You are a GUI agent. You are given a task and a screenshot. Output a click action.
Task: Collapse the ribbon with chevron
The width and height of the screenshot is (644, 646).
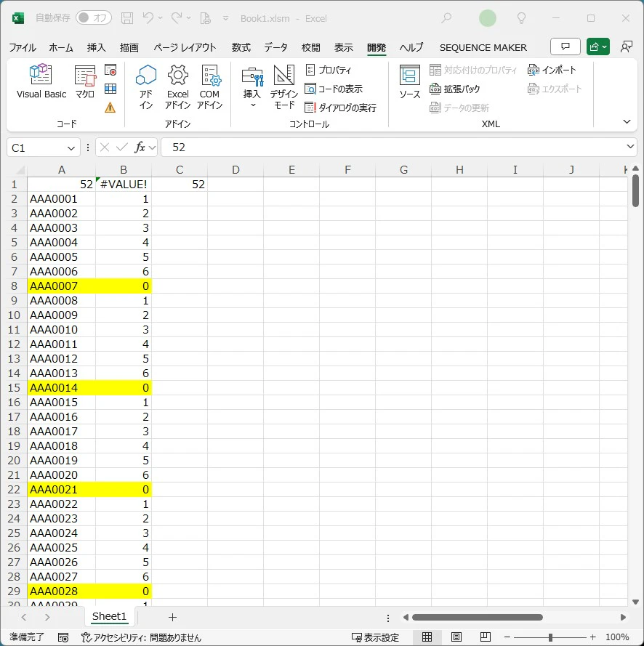point(627,121)
